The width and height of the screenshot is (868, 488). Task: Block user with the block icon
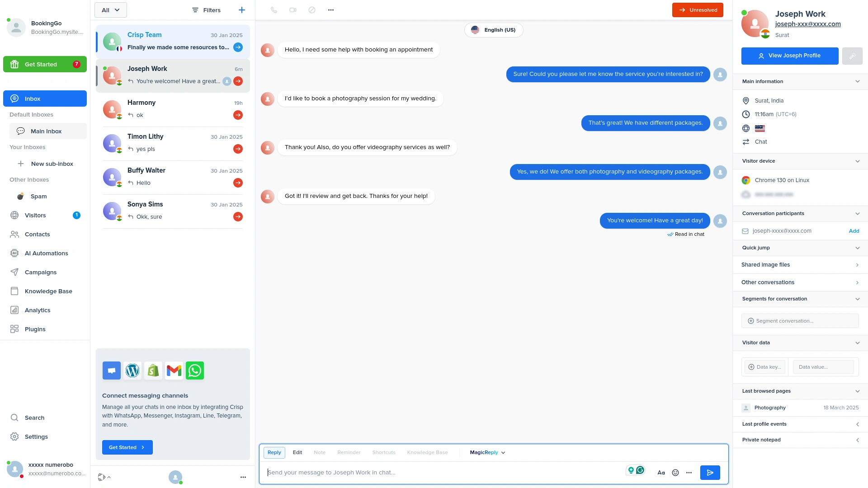coord(312,10)
